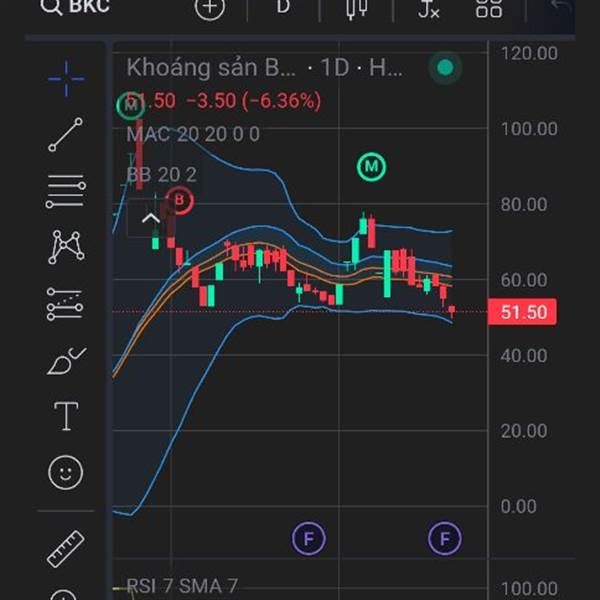Click the -3.50 (-6.36%) price change text
Screen dimensions: 600x600
point(253,101)
